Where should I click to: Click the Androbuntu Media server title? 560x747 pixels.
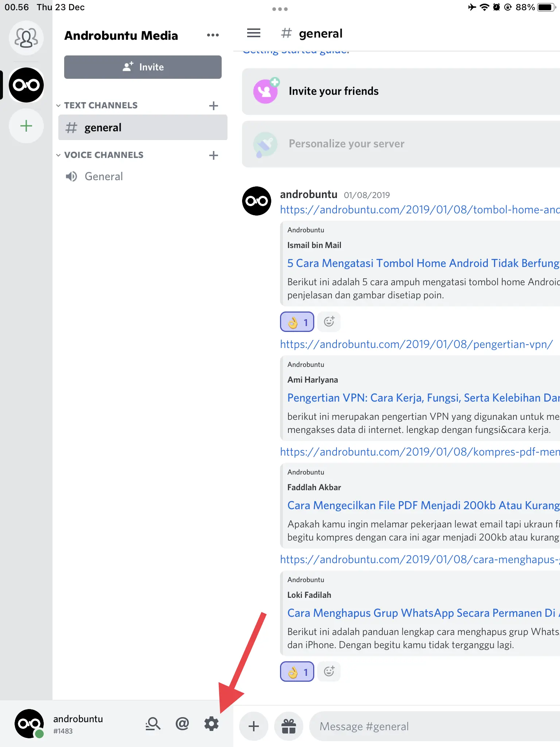coord(121,35)
